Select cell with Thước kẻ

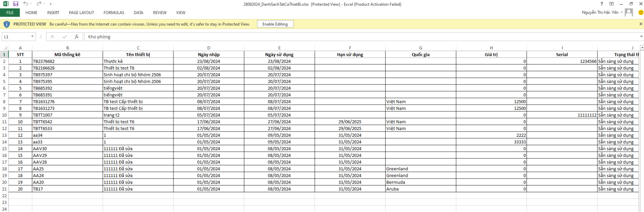pyautogui.click(x=138, y=62)
